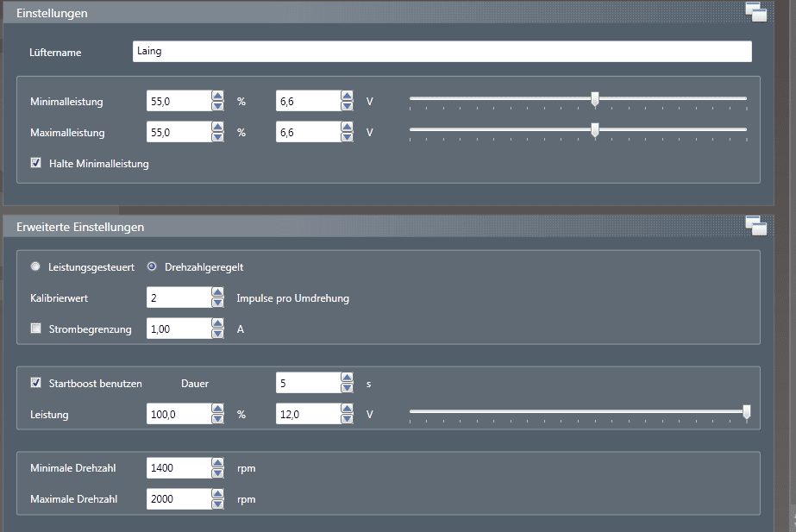Decrease Startboost Leistung voltage down arrow
This screenshot has height=532, width=796.
347,419
